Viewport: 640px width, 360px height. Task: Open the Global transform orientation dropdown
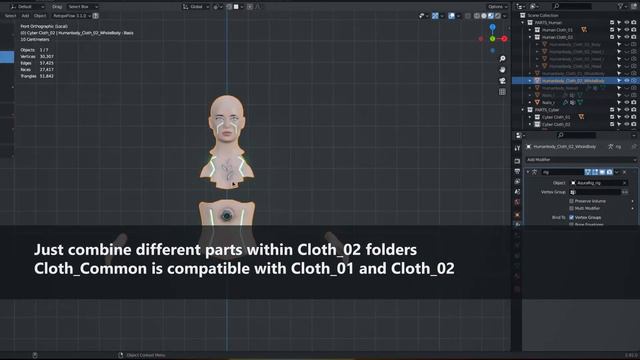196,7
